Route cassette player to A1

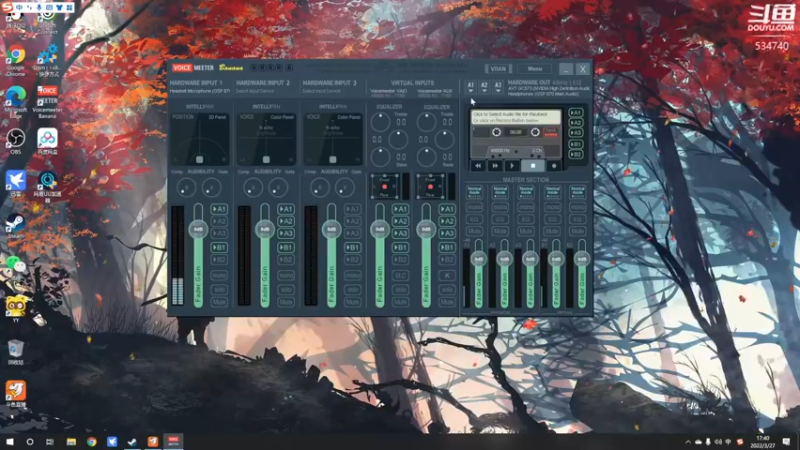click(x=576, y=113)
